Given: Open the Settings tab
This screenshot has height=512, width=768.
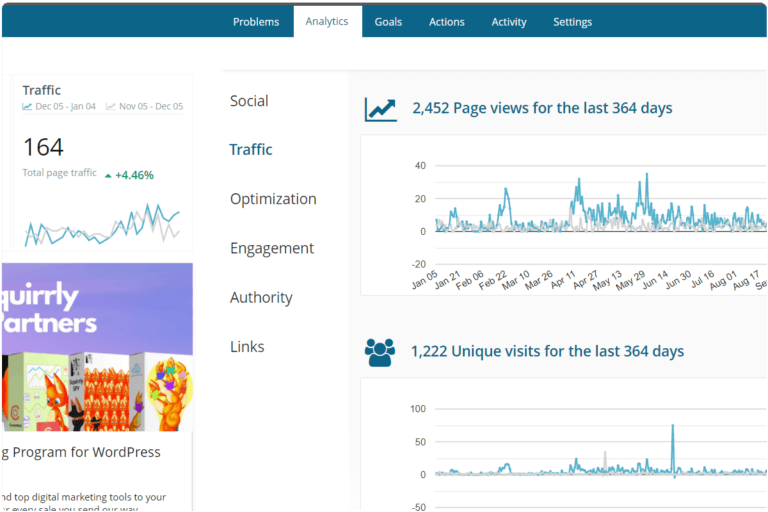Looking at the screenshot, I should pyautogui.click(x=572, y=22).
